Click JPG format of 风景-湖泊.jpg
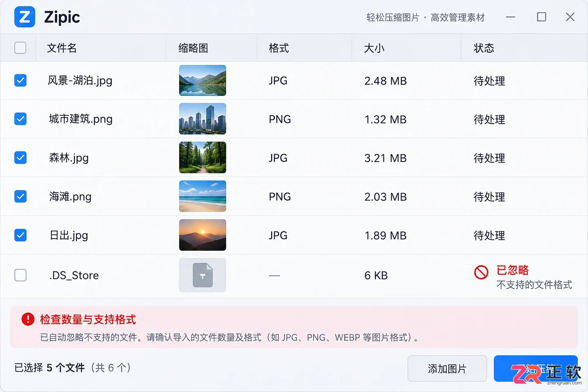588x392 pixels. point(278,81)
